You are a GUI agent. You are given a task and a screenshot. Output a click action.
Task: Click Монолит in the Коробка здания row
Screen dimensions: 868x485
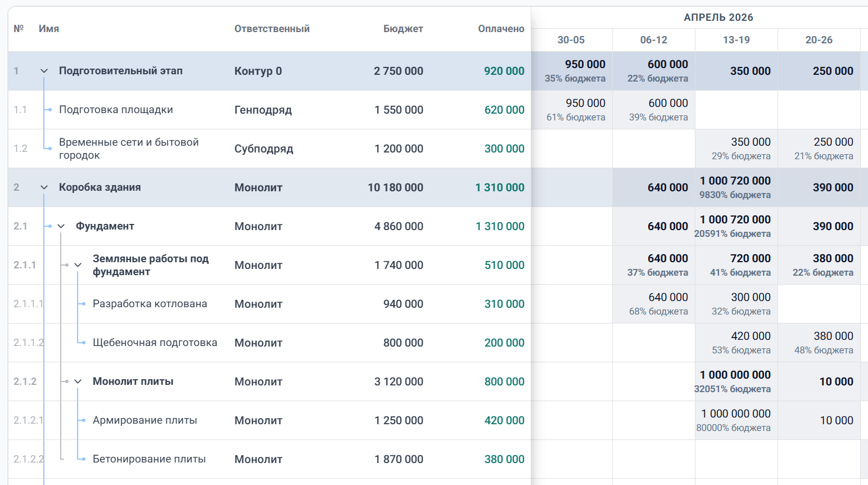pos(259,187)
